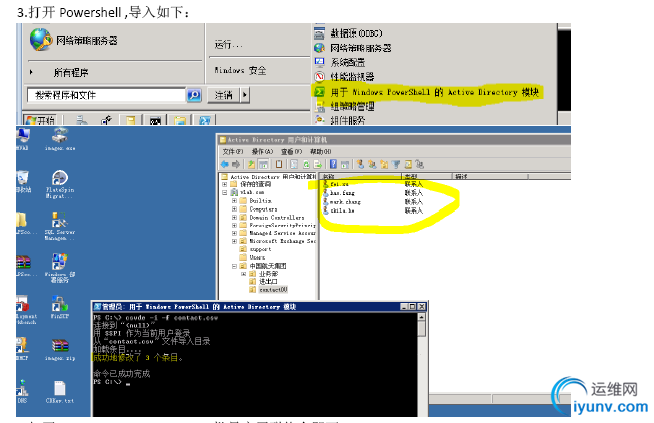Screen dimensions: 654x423
Task: Click the Start menu search box 搜索程序和文件
Action: [106, 95]
